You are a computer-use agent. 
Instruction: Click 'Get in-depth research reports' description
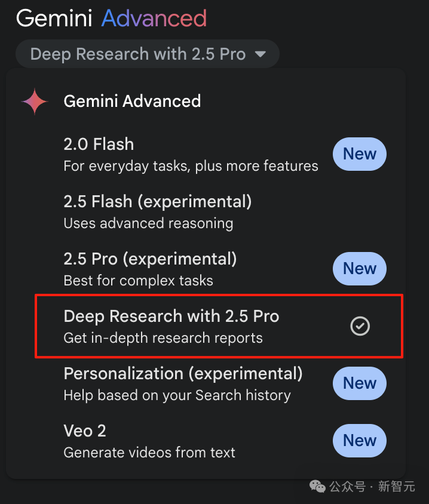click(163, 338)
